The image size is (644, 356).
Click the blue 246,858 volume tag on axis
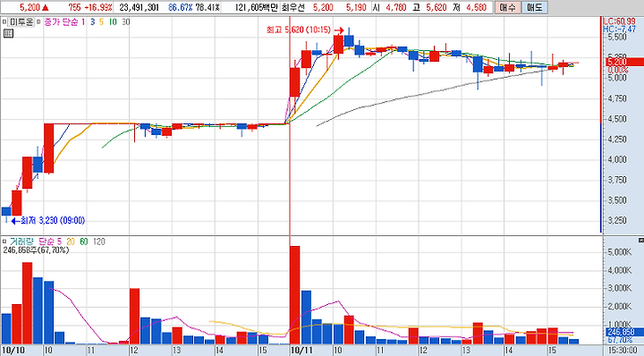(624, 331)
